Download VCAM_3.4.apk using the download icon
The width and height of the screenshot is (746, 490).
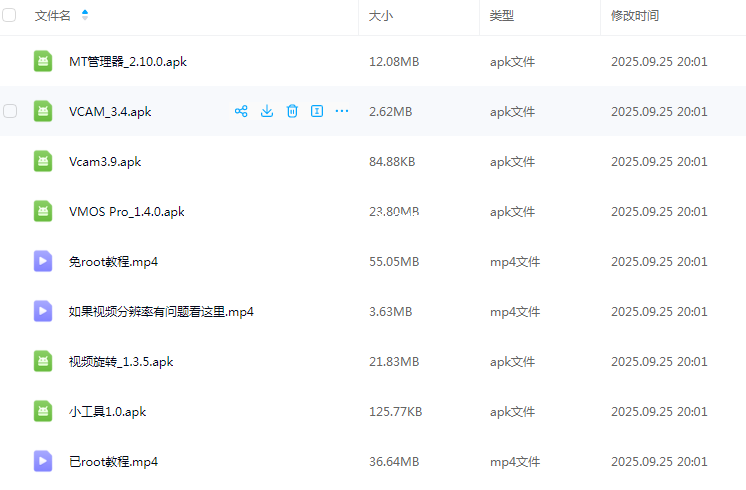(267, 111)
